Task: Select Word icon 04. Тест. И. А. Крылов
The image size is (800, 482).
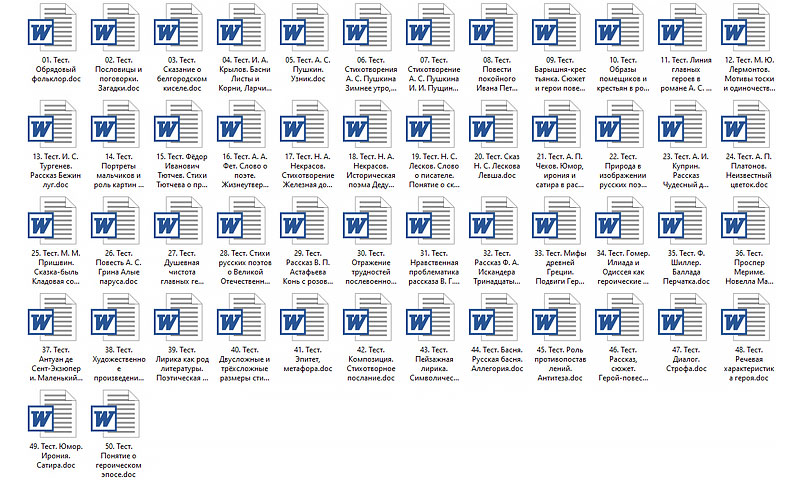Action: tap(241, 28)
